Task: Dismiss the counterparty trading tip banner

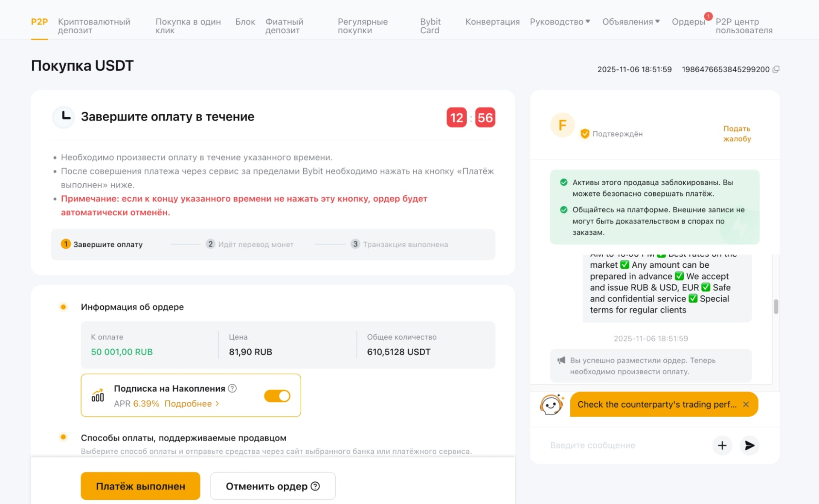Action: click(746, 404)
